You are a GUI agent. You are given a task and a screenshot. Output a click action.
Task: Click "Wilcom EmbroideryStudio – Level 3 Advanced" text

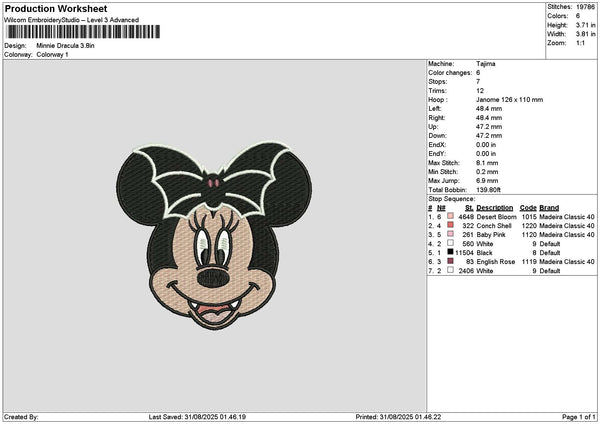[x=72, y=20]
